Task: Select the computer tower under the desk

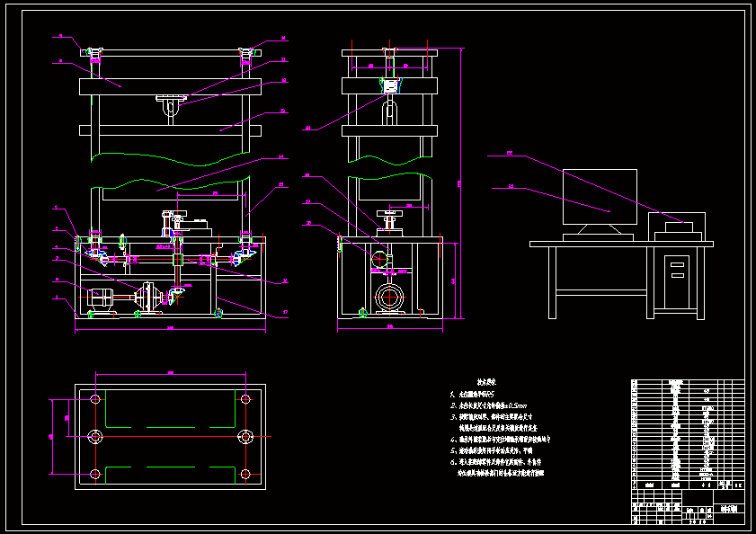Action: click(677, 280)
